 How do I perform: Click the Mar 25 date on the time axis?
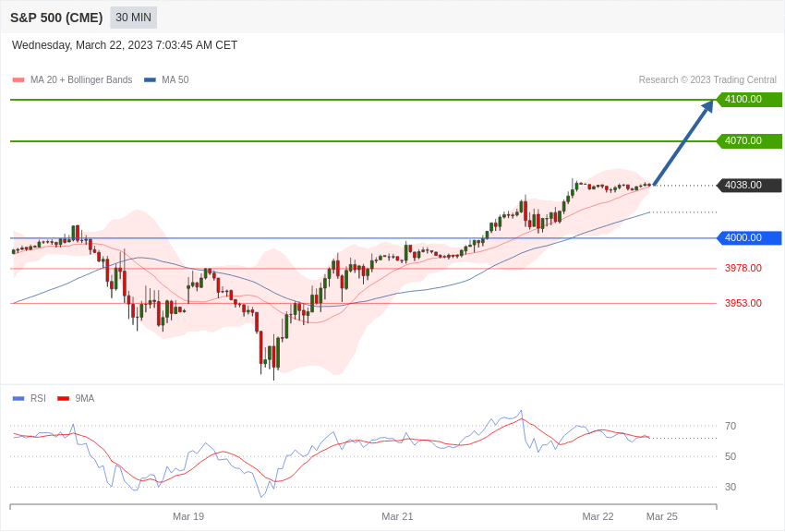[661, 516]
